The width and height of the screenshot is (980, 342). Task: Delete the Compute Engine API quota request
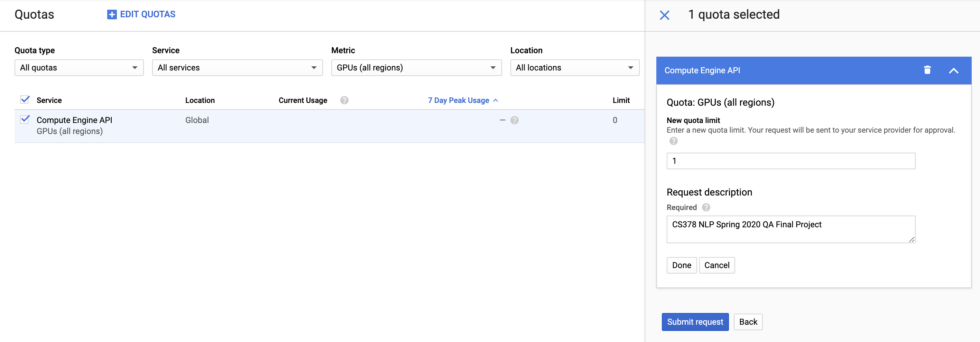(927, 70)
